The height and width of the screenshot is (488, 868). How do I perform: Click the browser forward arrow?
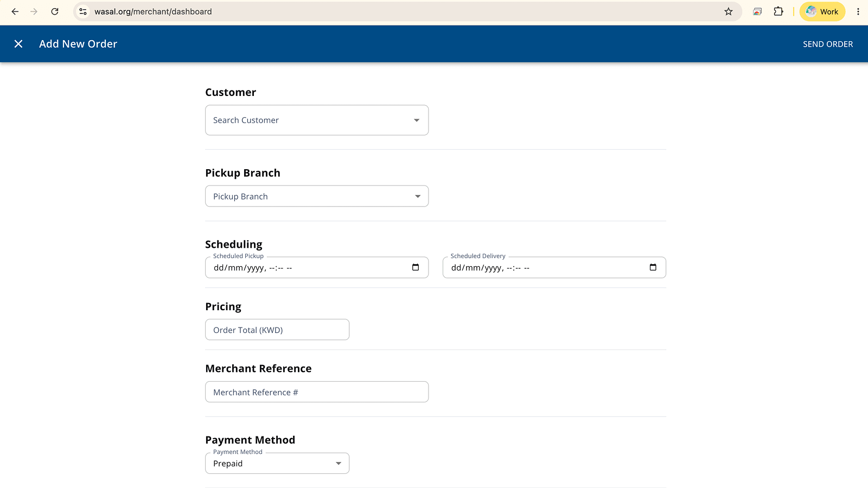pos(34,11)
